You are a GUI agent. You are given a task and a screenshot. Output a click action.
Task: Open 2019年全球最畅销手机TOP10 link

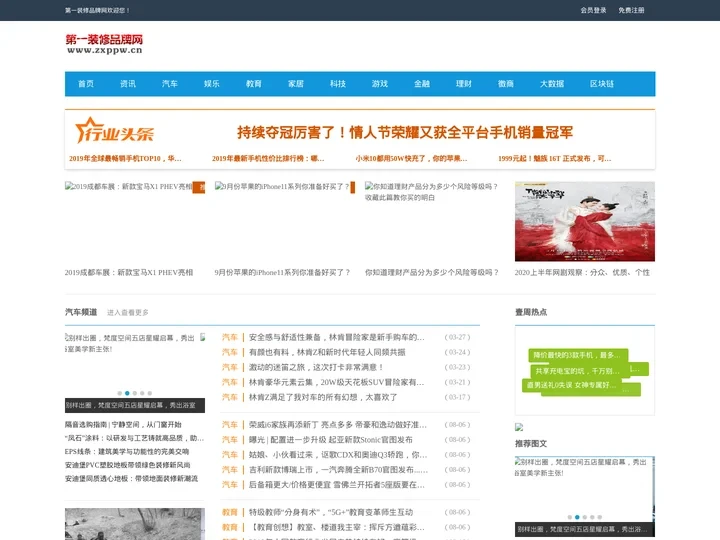coord(125,158)
